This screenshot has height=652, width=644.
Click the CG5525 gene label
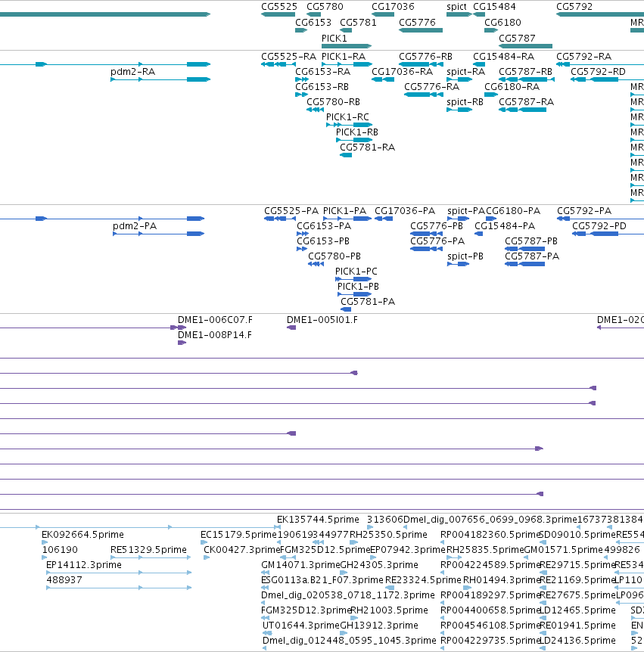tap(279, 7)
